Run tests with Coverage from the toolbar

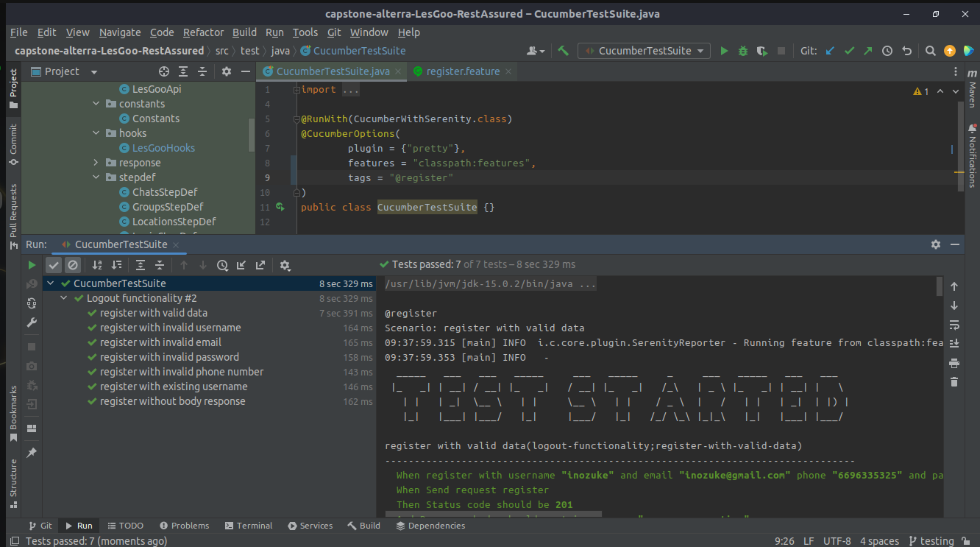click(761, 51)
